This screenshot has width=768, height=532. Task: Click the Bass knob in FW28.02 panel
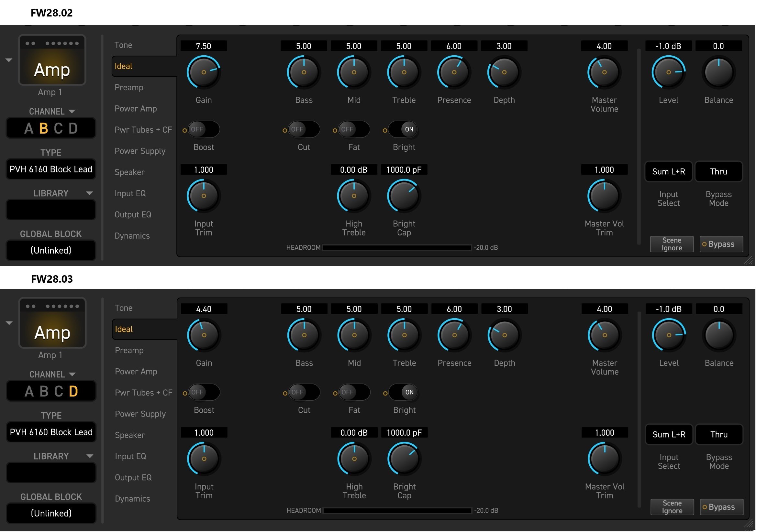304,72
